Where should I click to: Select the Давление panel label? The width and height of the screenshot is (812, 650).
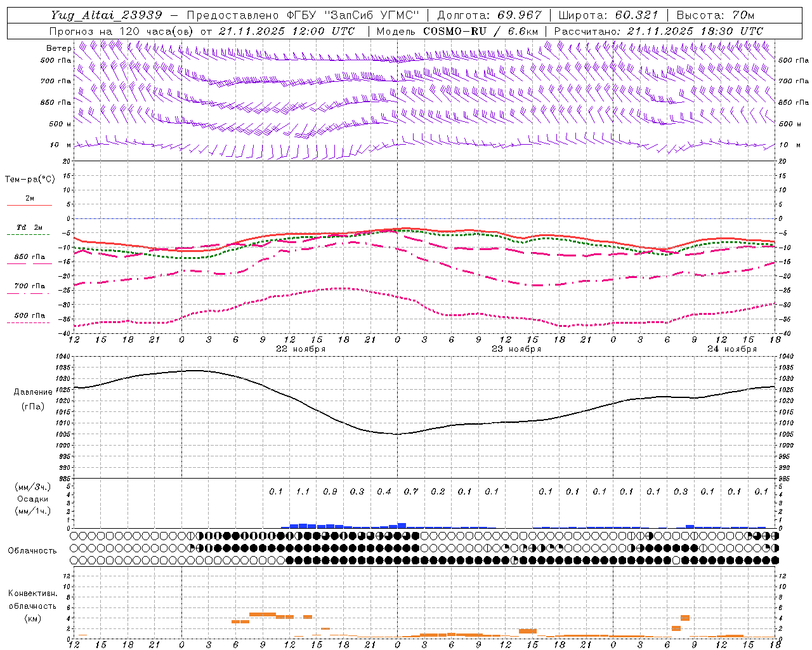[33, 392]
